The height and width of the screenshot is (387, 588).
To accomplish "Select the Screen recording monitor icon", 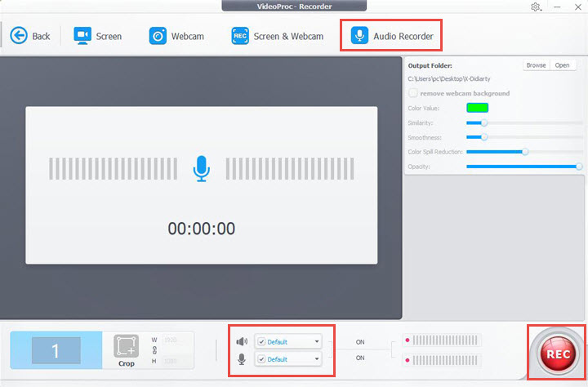I will 82,36.
